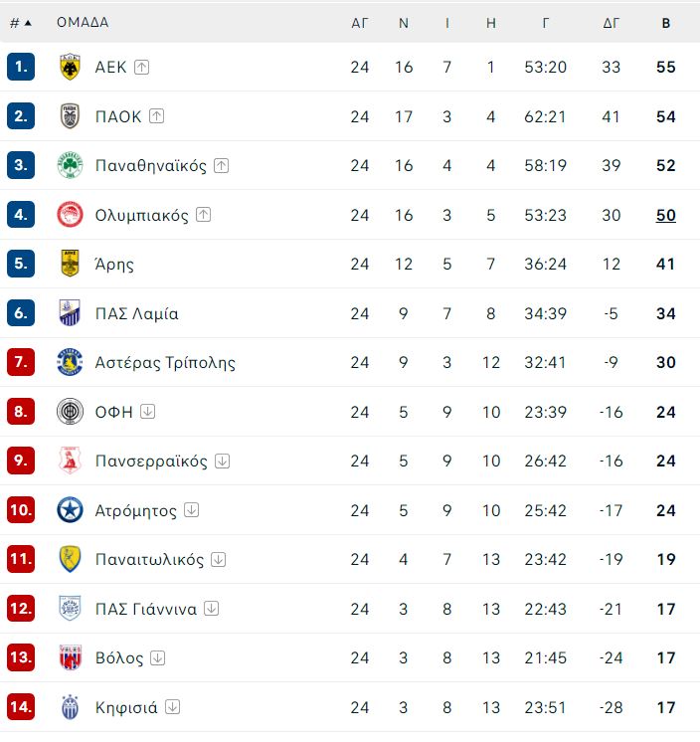Click the Άρης club crest
700x742 pixels.
(70, 264)
